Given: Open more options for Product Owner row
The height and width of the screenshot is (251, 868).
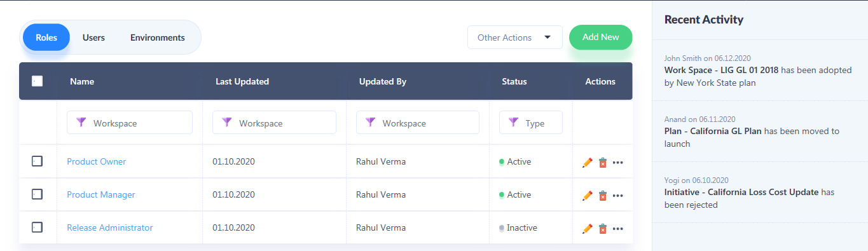Looking at the screenshot, I should pyautogui.click(x=617, y=163).
